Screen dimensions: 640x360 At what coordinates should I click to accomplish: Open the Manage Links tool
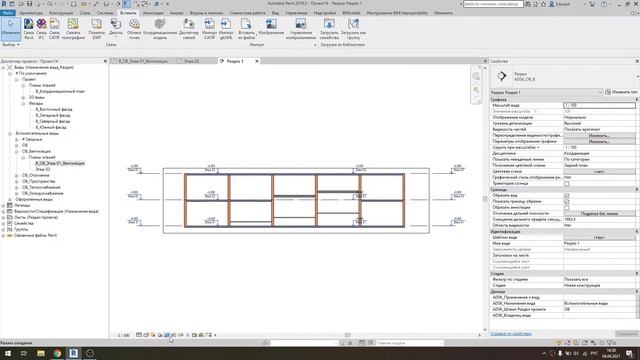pyautogui.click(x=189, y=29)
